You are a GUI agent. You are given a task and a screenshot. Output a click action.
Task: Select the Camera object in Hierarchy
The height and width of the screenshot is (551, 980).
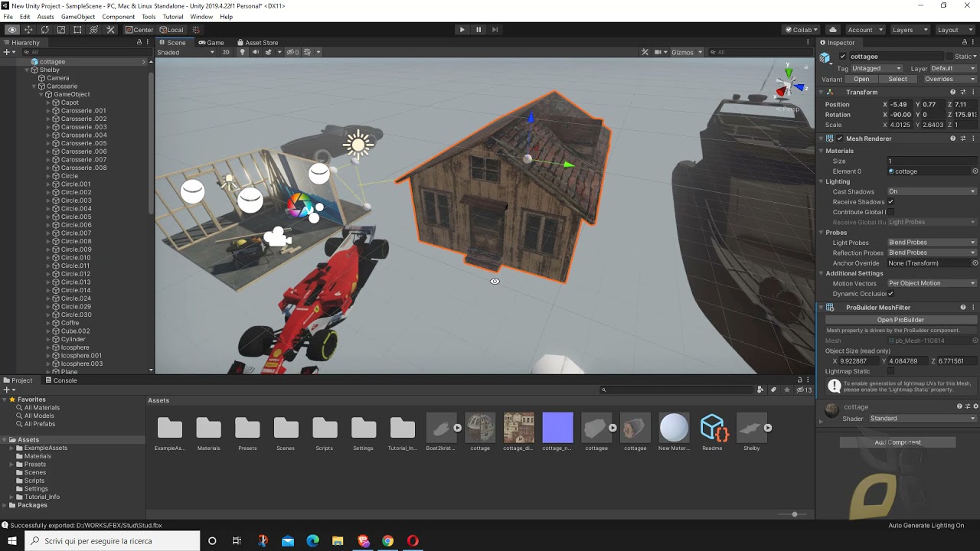[58, 78]
